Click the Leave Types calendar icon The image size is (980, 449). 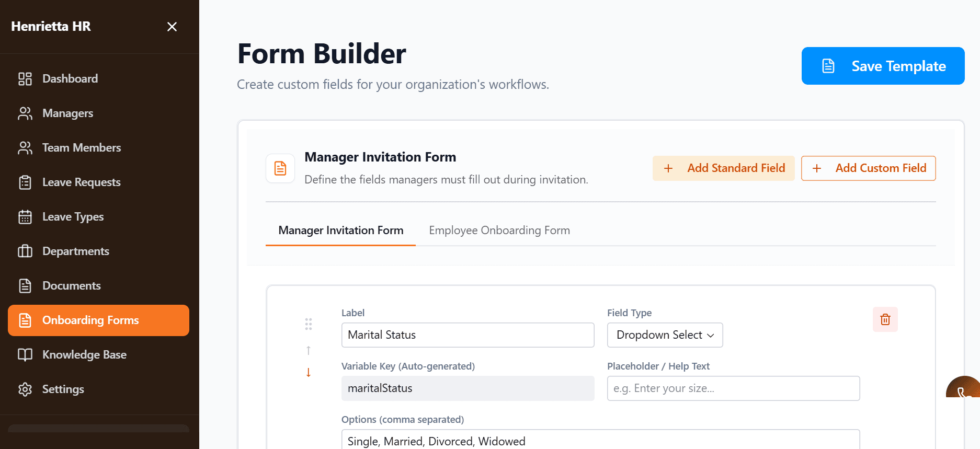click(25, 217)
